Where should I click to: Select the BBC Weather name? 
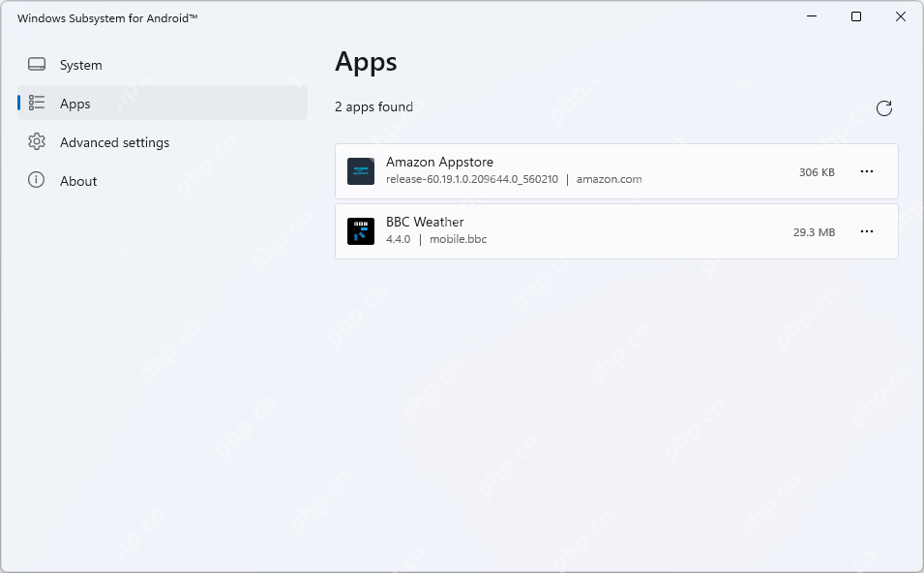(425, 223)
